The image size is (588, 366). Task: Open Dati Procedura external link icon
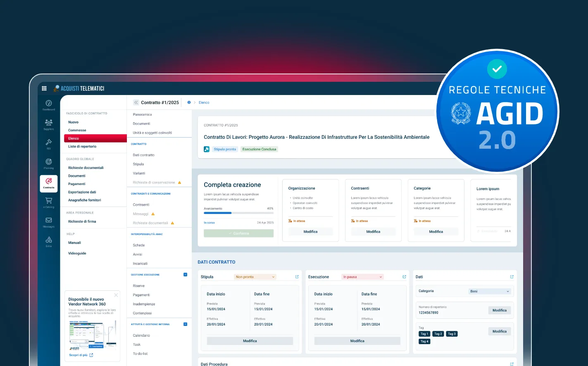[x=512, y=364]
